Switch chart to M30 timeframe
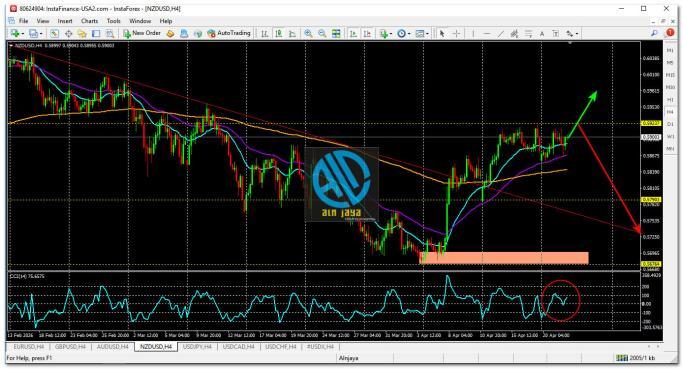The width and height of the screenshot is (683, 369). [670, 87]
